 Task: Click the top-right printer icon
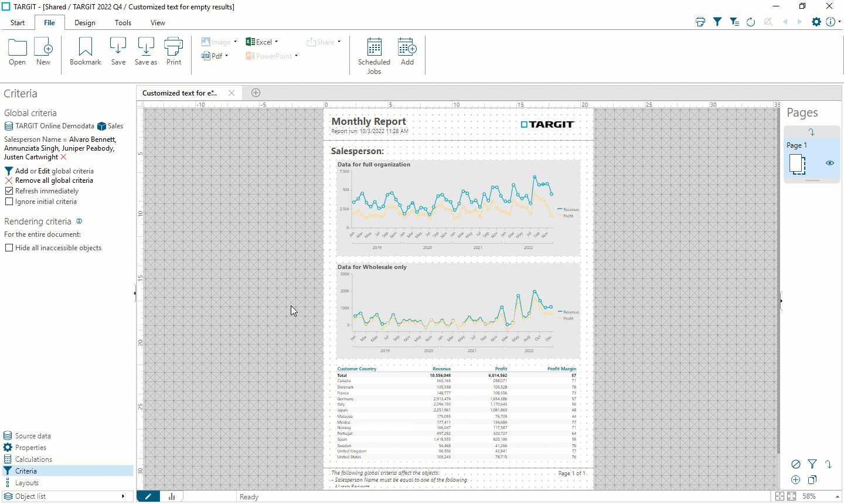click(x=700, y=22)
